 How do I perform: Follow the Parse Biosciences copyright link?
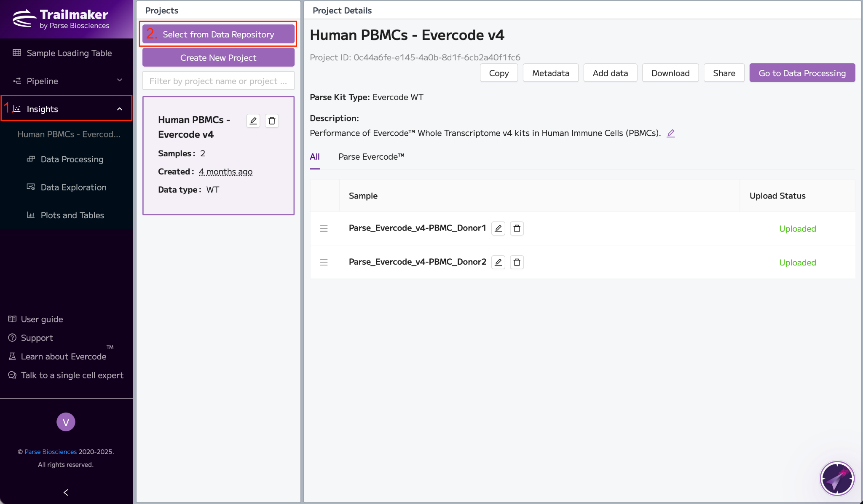coord(51,452)
